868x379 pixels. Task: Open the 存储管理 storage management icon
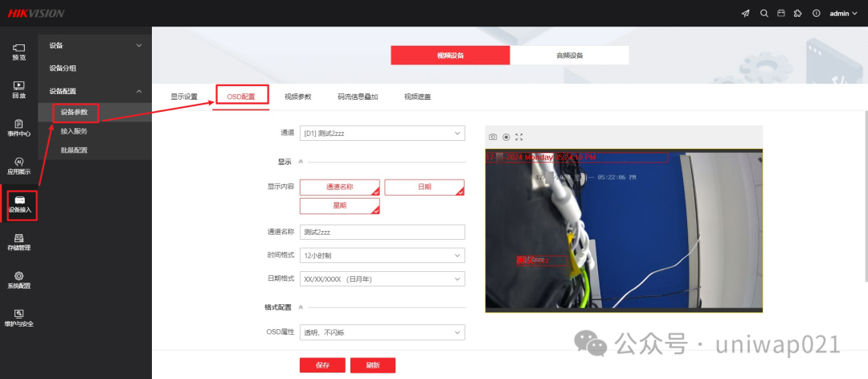[18, 243]
